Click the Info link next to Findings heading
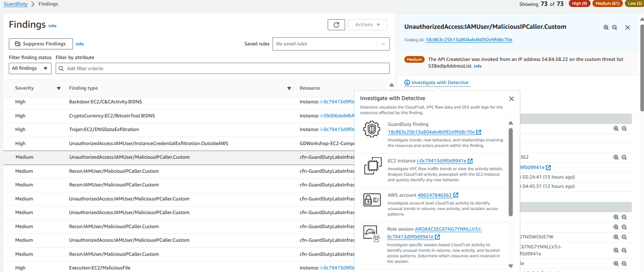The image size is (644, 272). pyautogui.click(x=52, y=26)
